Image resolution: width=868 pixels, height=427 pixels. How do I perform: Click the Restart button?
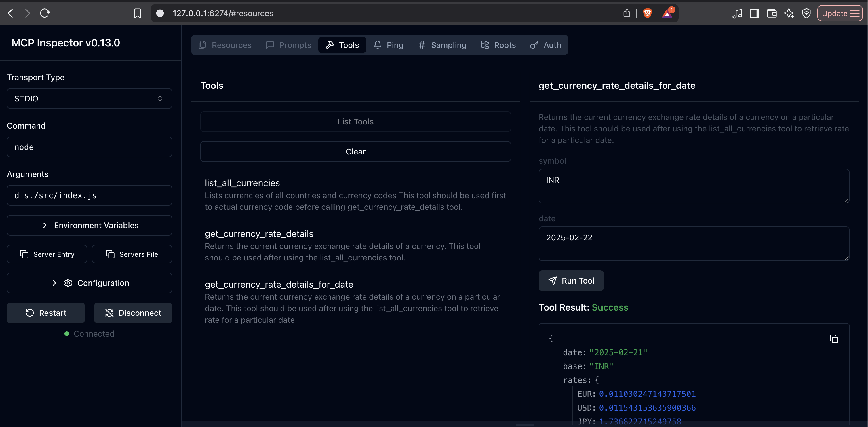46,313
